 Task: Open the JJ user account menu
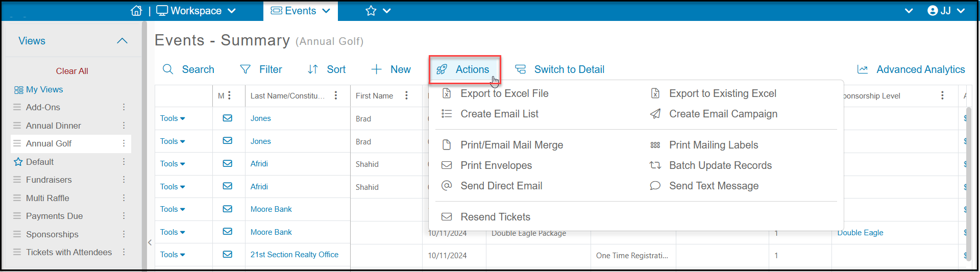click(946, 11)
